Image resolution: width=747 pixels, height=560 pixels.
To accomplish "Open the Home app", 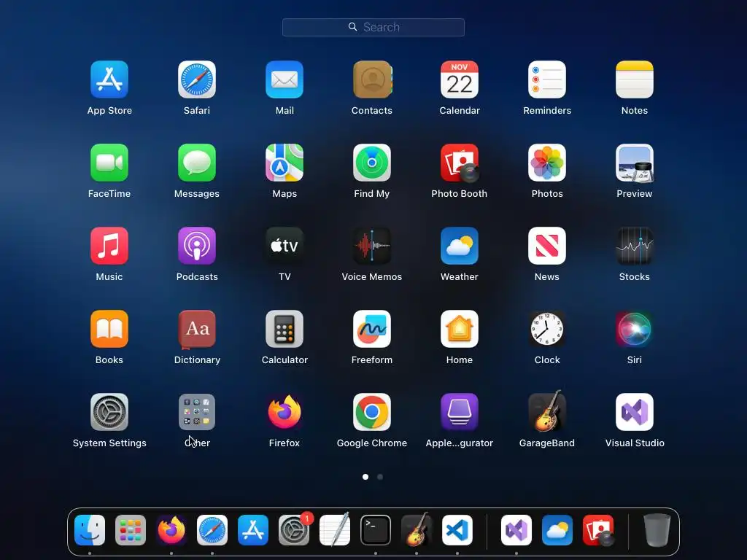I will click(x=460, y=329).
